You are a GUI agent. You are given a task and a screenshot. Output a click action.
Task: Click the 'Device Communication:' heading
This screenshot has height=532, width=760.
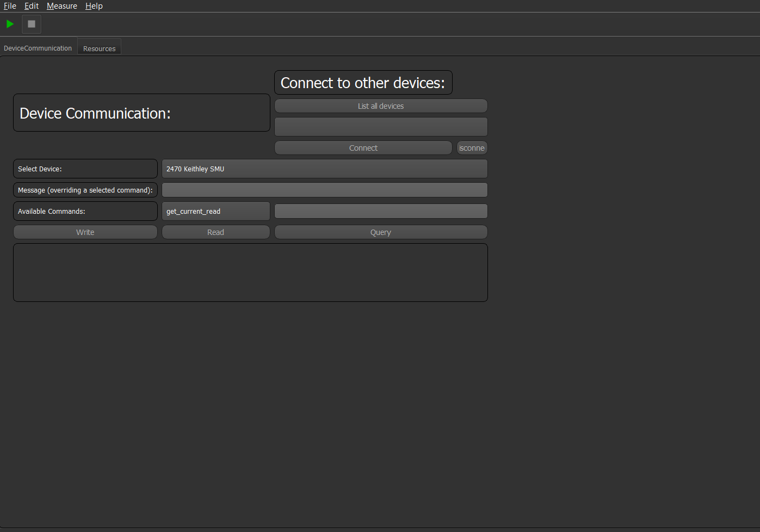pyautogui.click(x=141, y=113)
